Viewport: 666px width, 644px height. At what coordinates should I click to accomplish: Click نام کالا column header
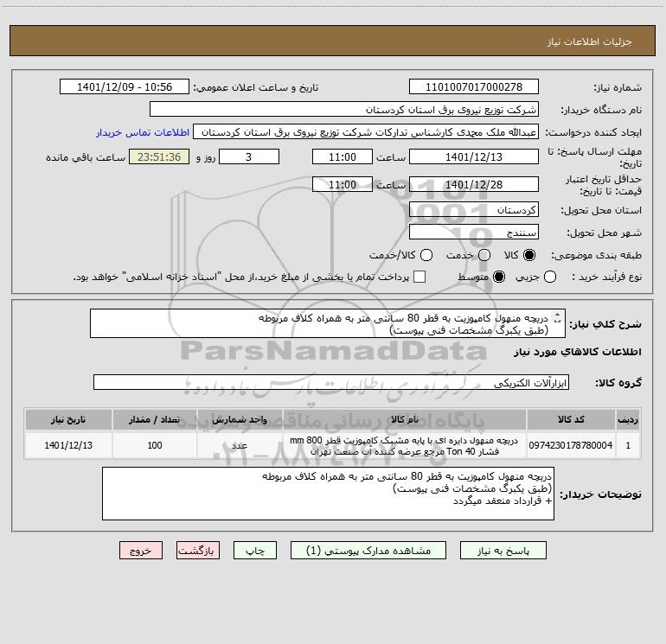405,419
